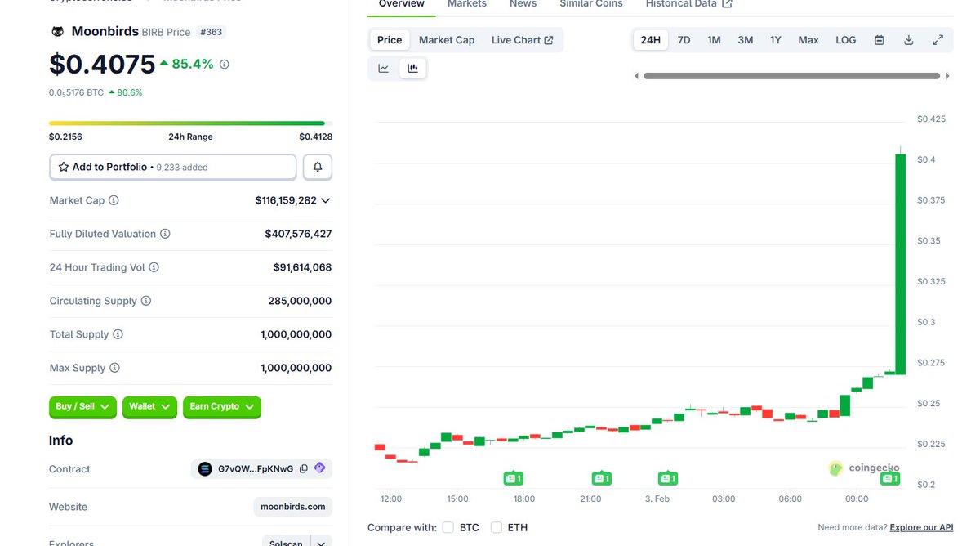Open the News tab
The height and width of the screenshot is (546, 980).
coord(523,4)
